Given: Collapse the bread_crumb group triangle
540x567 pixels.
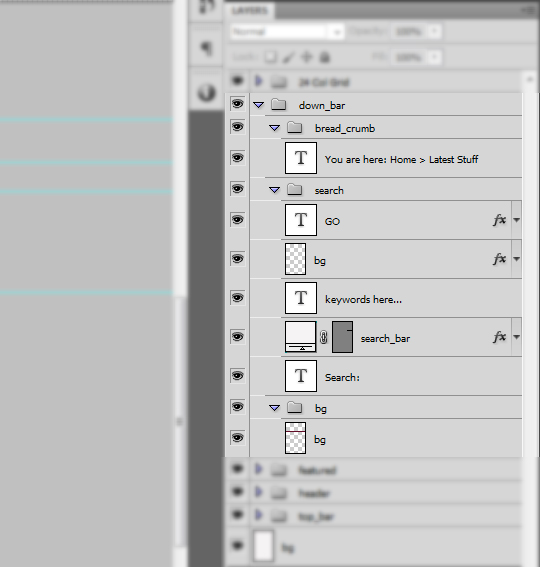Looking at the screenshot, I should click(x=275, y=128).
